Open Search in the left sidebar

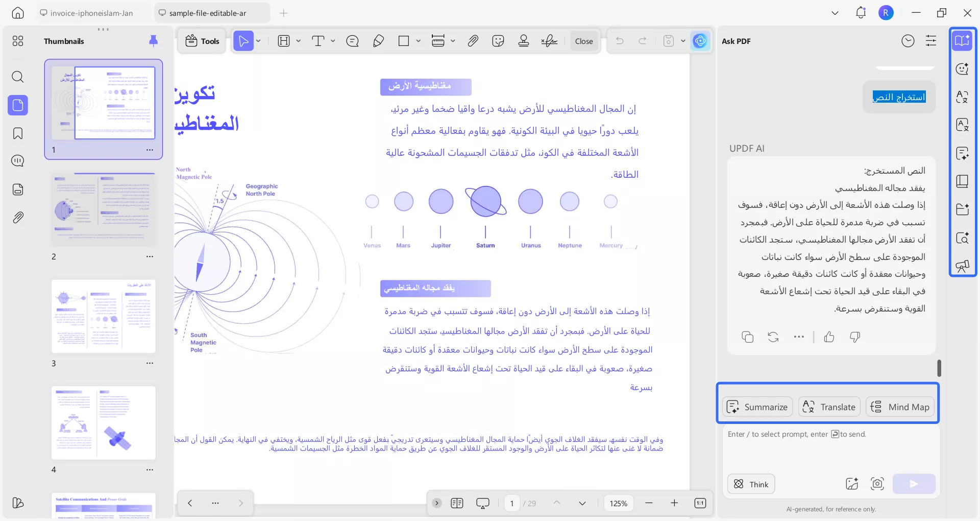18,77
